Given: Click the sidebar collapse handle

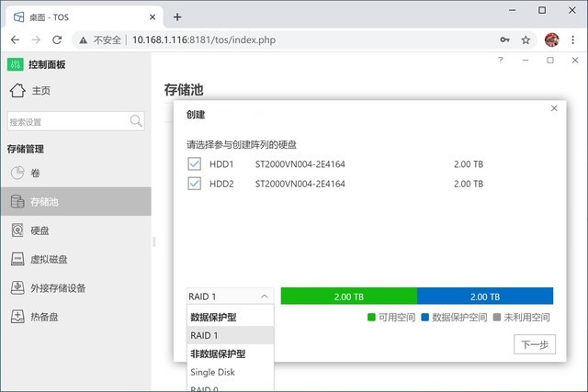Looking at the screenshot, I should coord(153,241).
